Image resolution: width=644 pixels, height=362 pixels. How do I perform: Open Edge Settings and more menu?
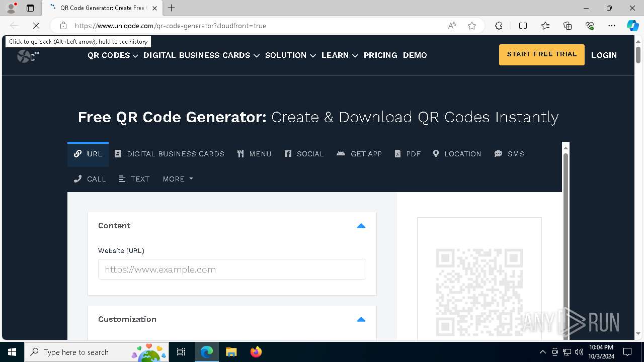(x=612, y=26)
